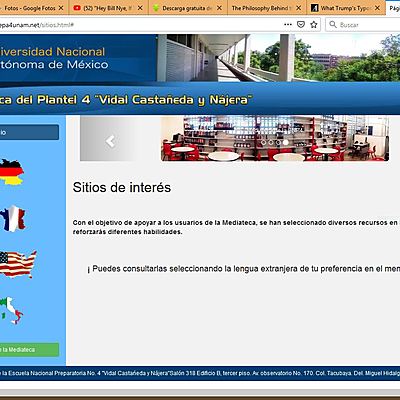Viewport: 400px width, 400px height.
Task: Click the Plantel 4 "Vidal Castañeda y Nájera" title
Action: 126,100
